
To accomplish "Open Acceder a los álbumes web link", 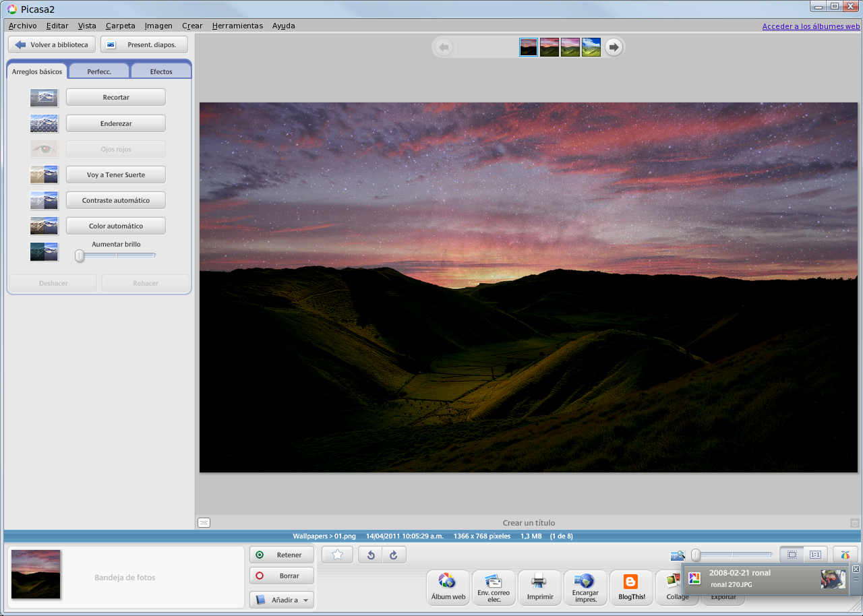I will [810, 26].
